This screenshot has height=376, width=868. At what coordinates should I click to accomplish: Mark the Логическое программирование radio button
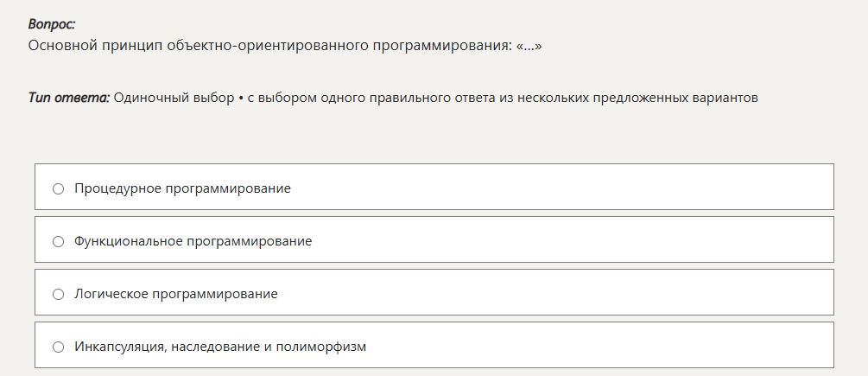pos(59,294)
